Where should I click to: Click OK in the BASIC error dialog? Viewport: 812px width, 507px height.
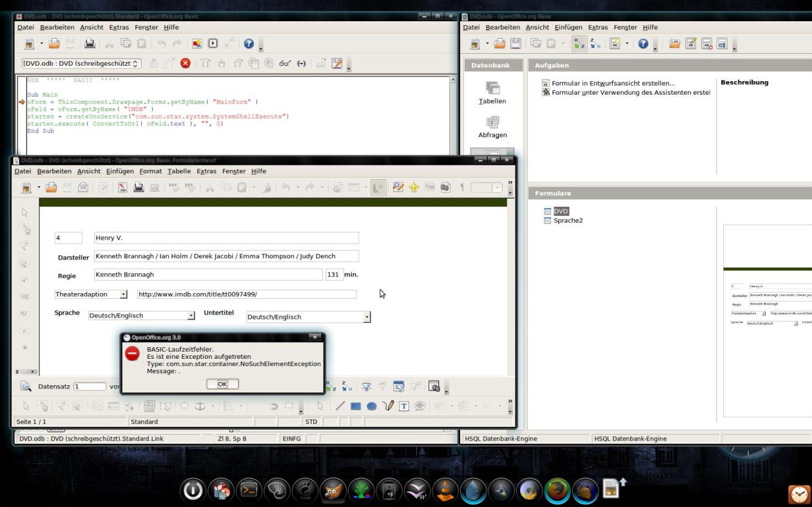pos(222,384)
